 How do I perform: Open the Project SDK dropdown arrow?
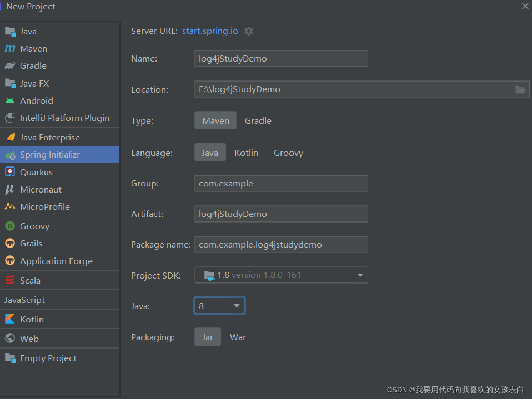[360, 275]
